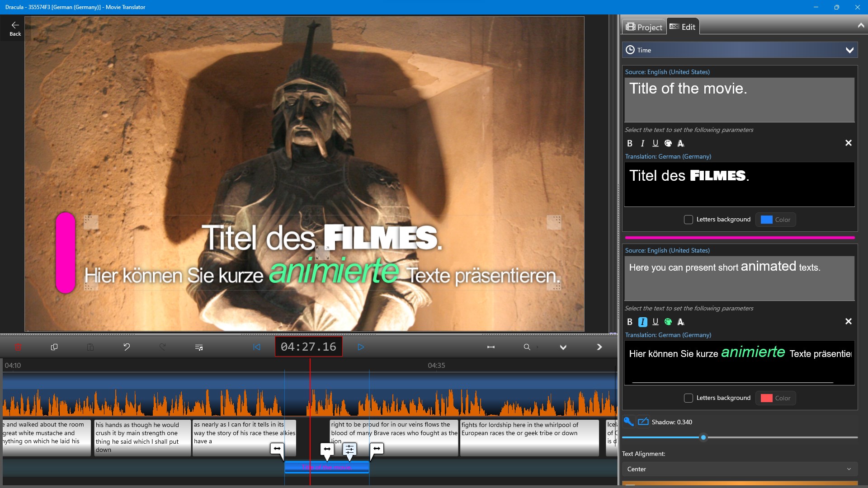This screenshot has height=488, width=868.
Task: Switch to the Project tab
Action: tap(644, 27)
